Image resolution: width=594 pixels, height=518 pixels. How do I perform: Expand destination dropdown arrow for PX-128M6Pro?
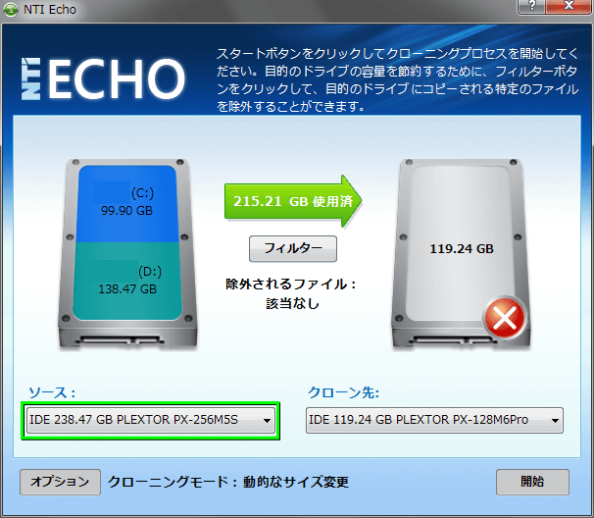[555, 421]
